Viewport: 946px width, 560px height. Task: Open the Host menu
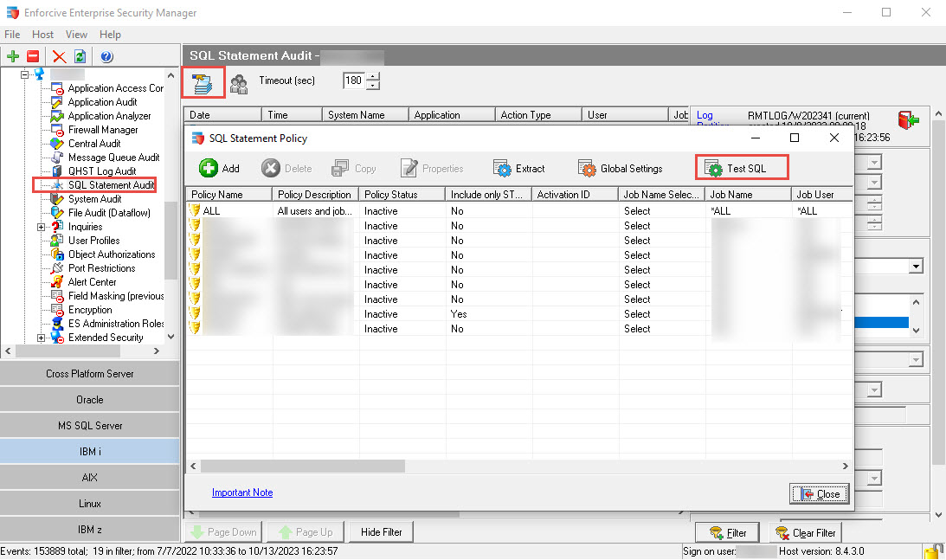pos(42,34)
